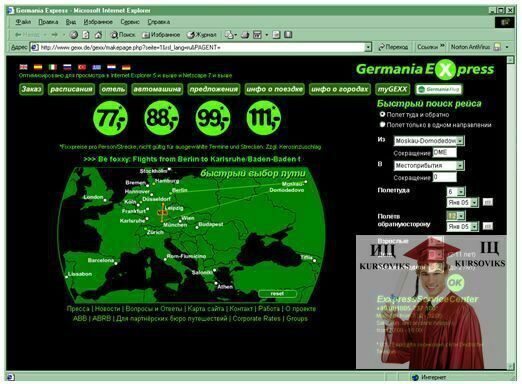
Task: Open the расписания navigation button
Action: pyautogui.click(x=71, y=89)
